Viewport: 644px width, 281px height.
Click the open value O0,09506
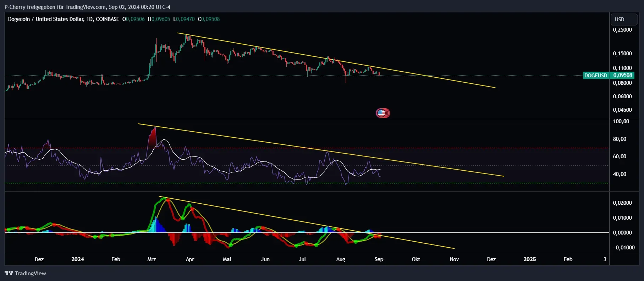pyautogui.click(x=134, y=19)
